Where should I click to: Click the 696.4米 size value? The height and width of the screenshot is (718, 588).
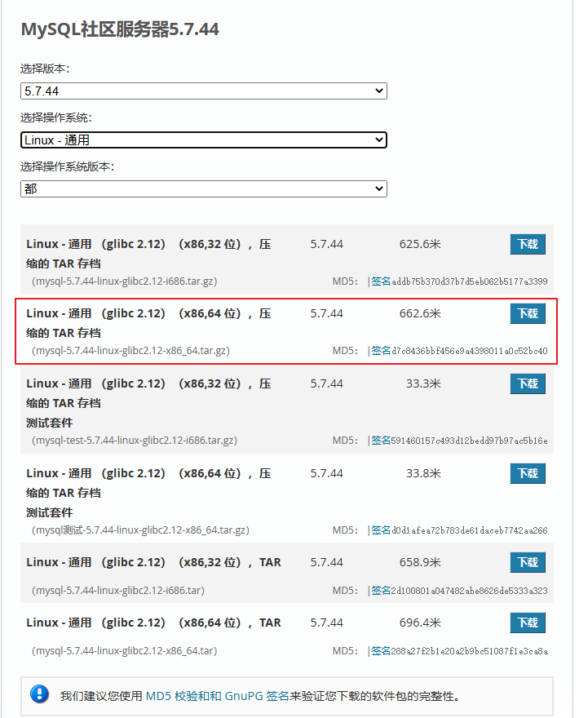tap(420, 623)
